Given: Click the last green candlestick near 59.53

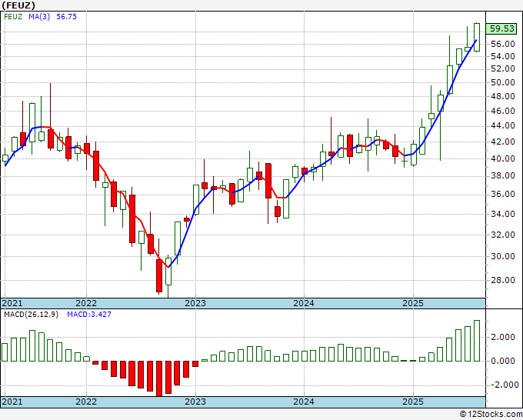Looking at the screenshot, I should pyautogui.click(x=477, y=37).
